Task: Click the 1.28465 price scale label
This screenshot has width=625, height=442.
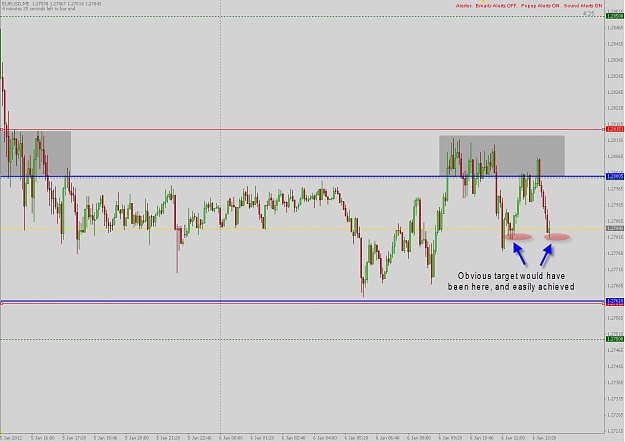Action: click(x=615, y=28)
